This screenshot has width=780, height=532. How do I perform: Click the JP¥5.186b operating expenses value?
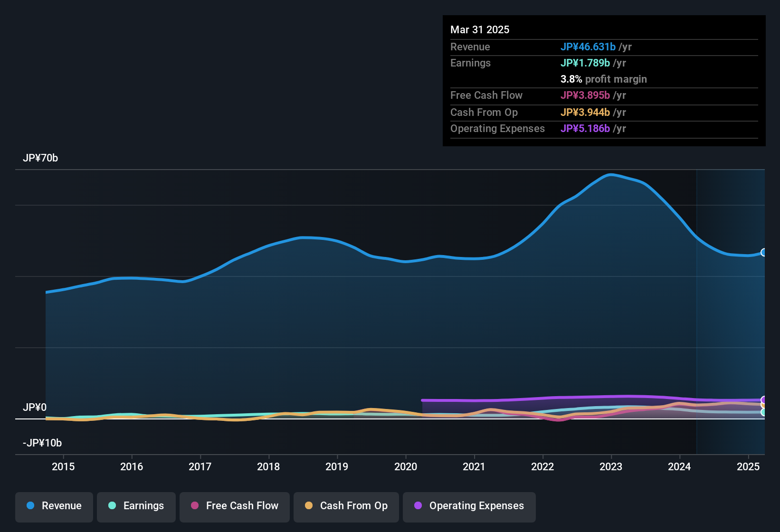click(585, 128)
